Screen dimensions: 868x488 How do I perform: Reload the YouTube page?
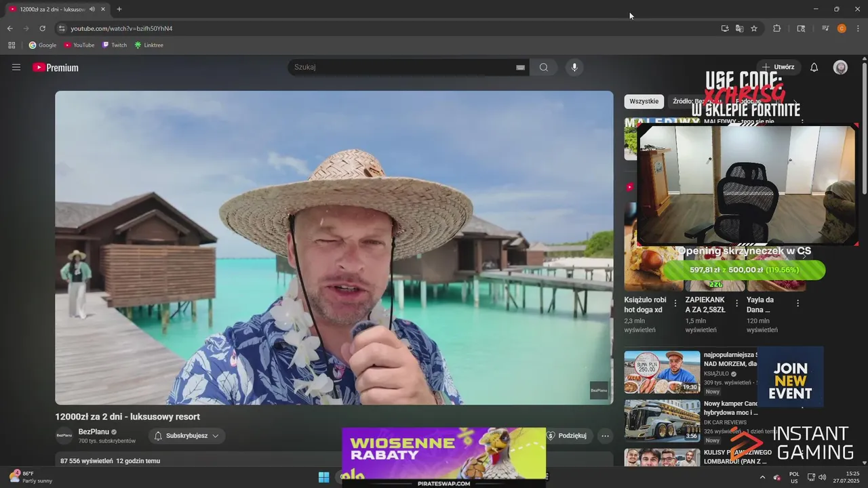coord(42,28)
